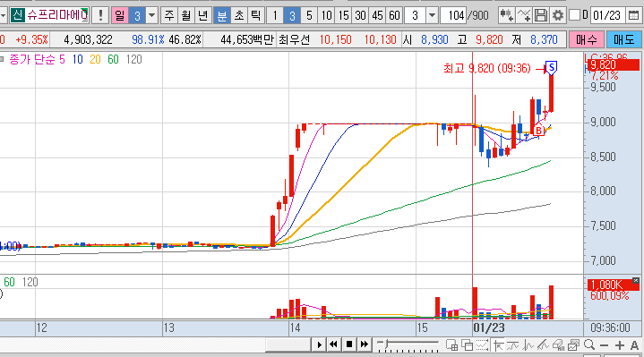Viewport: 644px width, 357px height.
Task: Open the stock code dropdown at far left
Action: 3,15
